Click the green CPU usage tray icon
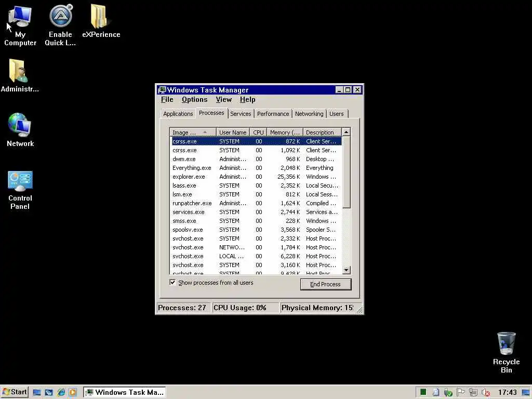This screenshot has height=399, width=532. pyautogui.click(x=423, y=392)
